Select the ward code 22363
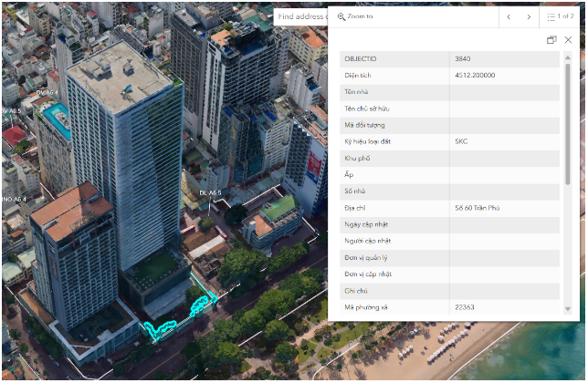Screen dimensions: 588x383 click(x=464, y=307)
